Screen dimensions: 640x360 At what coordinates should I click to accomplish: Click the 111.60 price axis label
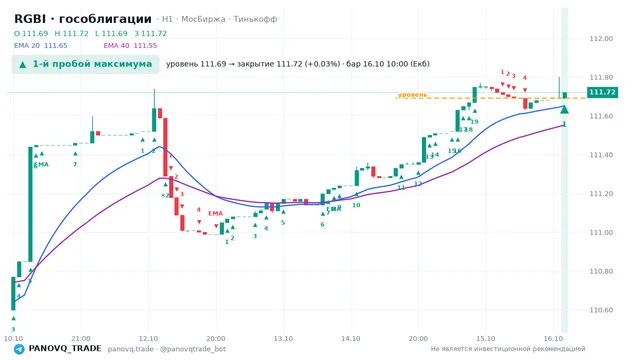pos(601,116)
